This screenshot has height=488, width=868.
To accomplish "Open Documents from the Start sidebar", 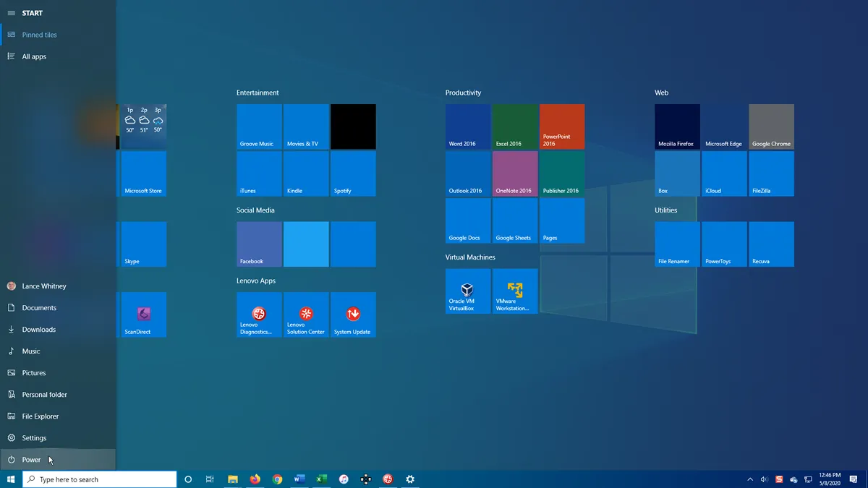I will click(x=58, y=308).
